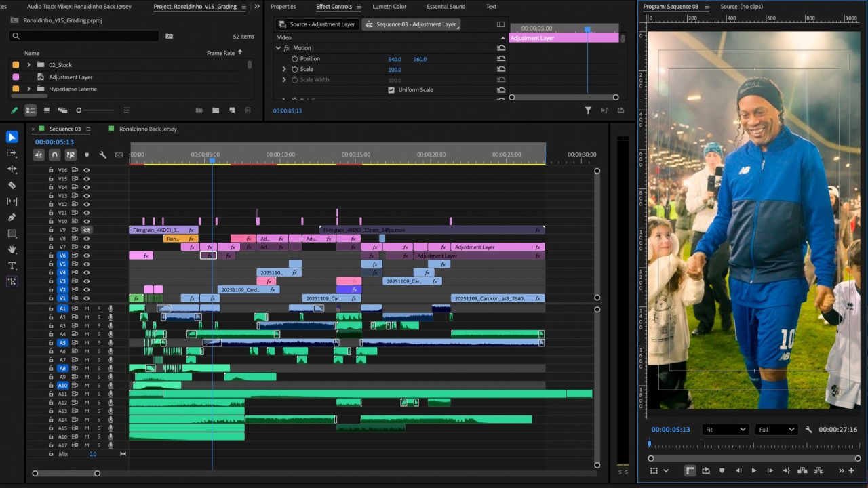This screenshot has width=868, height=488.
Task: Select the Ripple Edit tool
Action: [12, 169]
